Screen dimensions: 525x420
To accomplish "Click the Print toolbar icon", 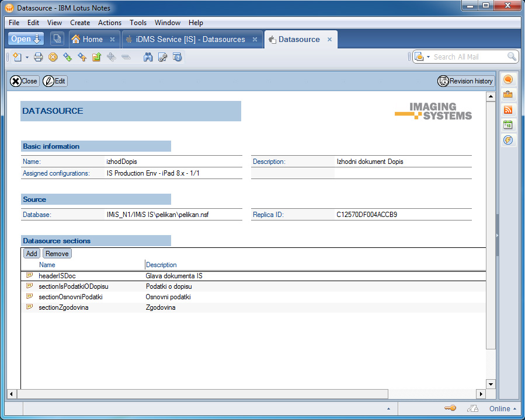I will coord(38,57).
